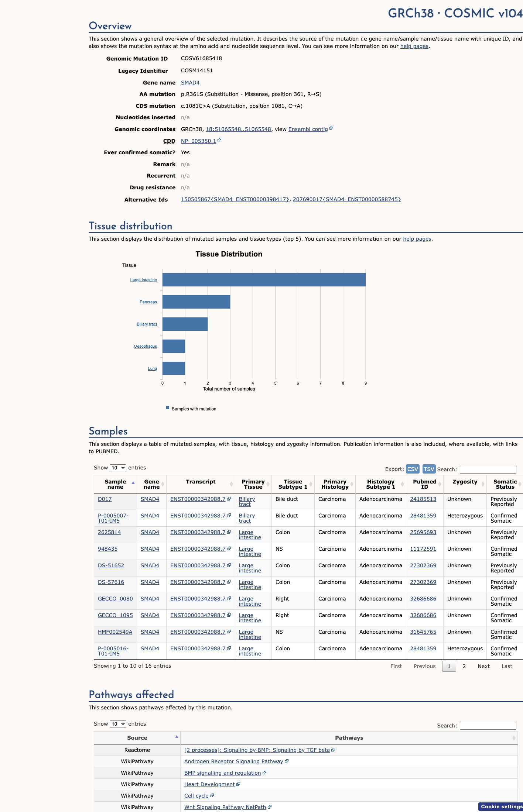Open the help pages link in Tissue distribution

[x=417, y=239]
